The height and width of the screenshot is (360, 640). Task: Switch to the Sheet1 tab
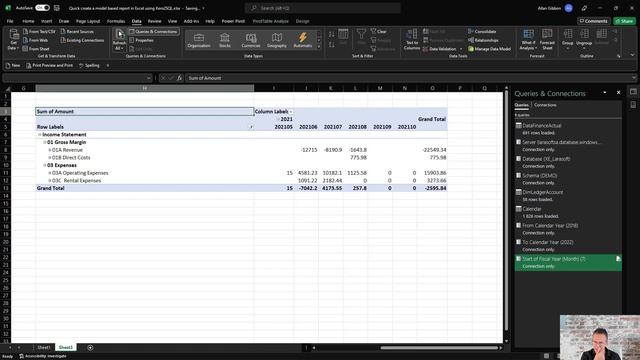click(x=44, y=347)
